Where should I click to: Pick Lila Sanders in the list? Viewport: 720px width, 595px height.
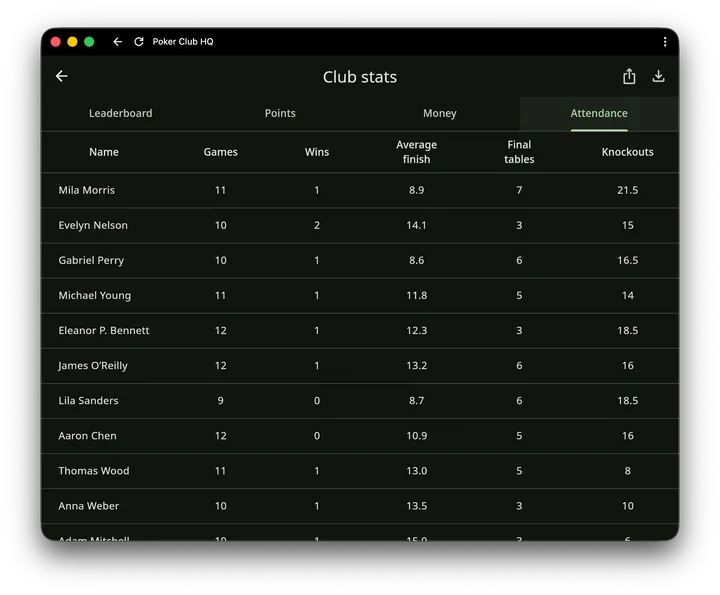coord(88,401)
